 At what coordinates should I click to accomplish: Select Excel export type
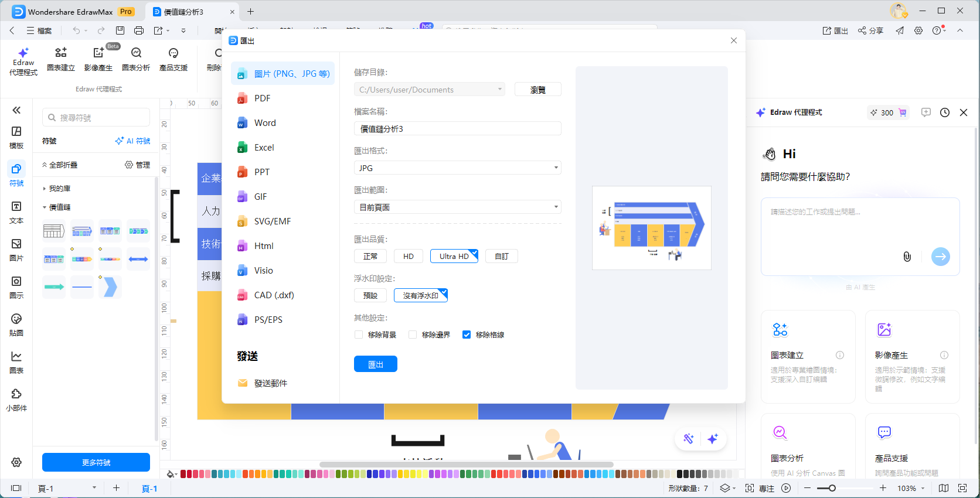click(x=283, y=147)
